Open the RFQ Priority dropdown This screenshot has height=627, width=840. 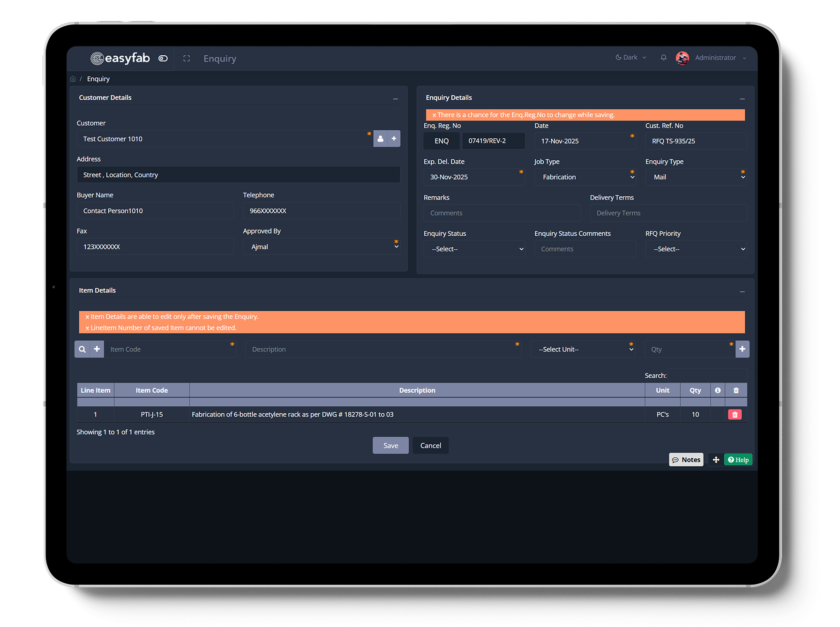coord(696,249)
